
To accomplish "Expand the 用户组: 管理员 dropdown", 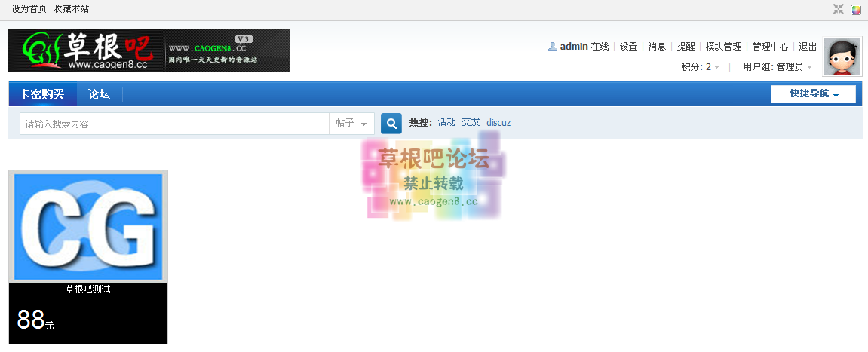I will pyautogui.click(x=778, y=67).
